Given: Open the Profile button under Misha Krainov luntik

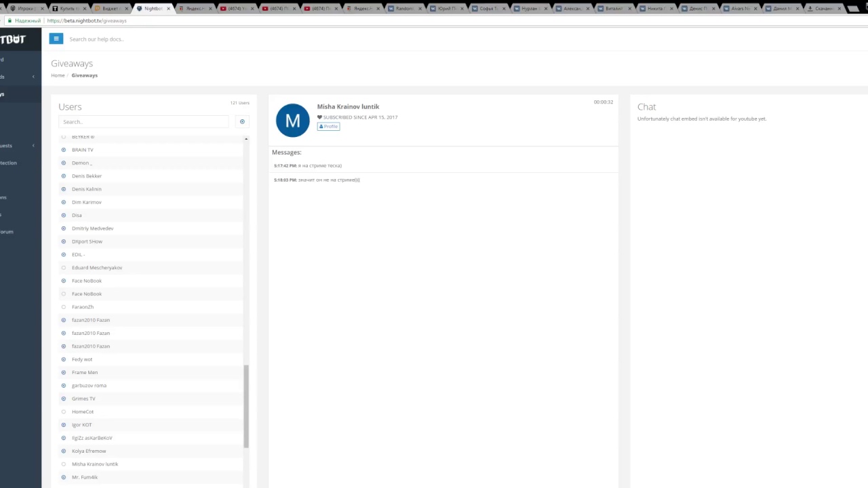Looking at the screenshot, I should pyautogui.click(x=328, y=126).
